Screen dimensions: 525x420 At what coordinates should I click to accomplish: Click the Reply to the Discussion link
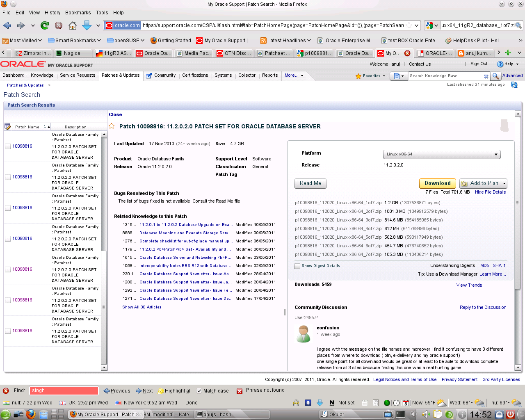pyautogui.click(x=483, y=307)
